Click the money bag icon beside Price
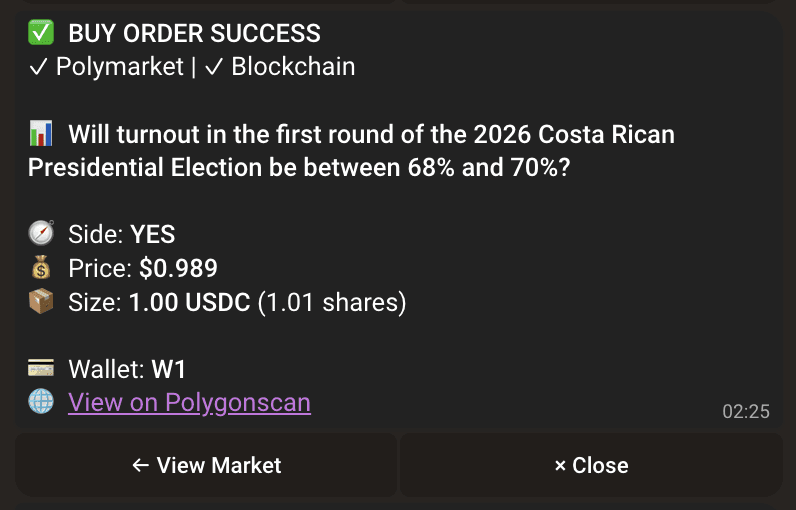 pos(41,268)
